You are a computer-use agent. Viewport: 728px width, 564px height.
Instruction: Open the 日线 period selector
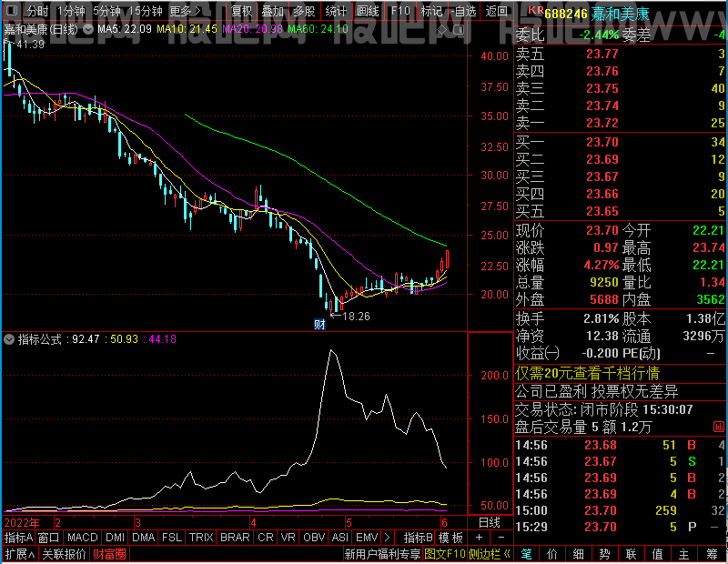pos(490,523)
